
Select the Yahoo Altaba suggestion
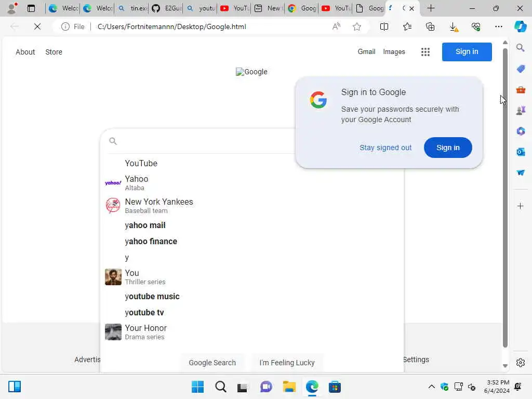(x=252, y=183)
